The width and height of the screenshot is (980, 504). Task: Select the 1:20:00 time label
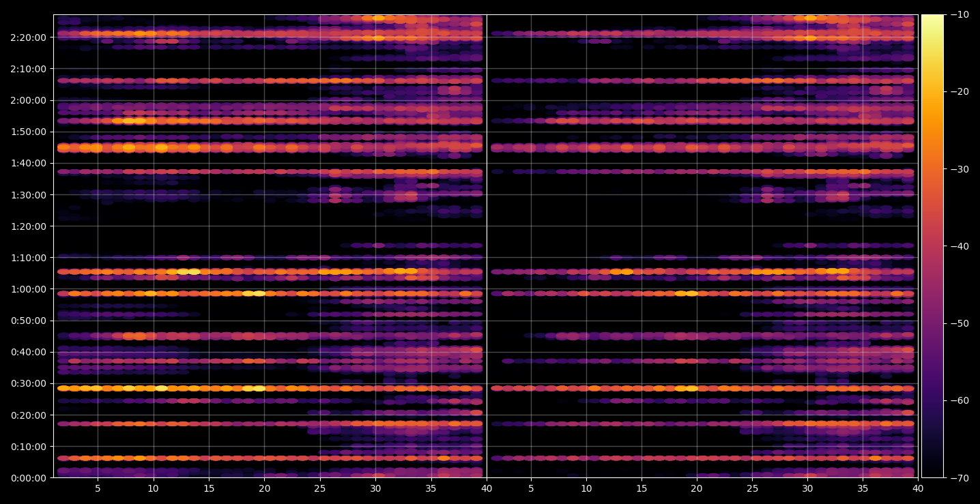[28, 226]
